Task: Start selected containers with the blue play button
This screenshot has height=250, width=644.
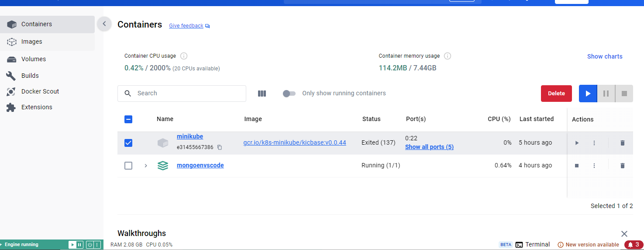Action: tap(588, 94)
